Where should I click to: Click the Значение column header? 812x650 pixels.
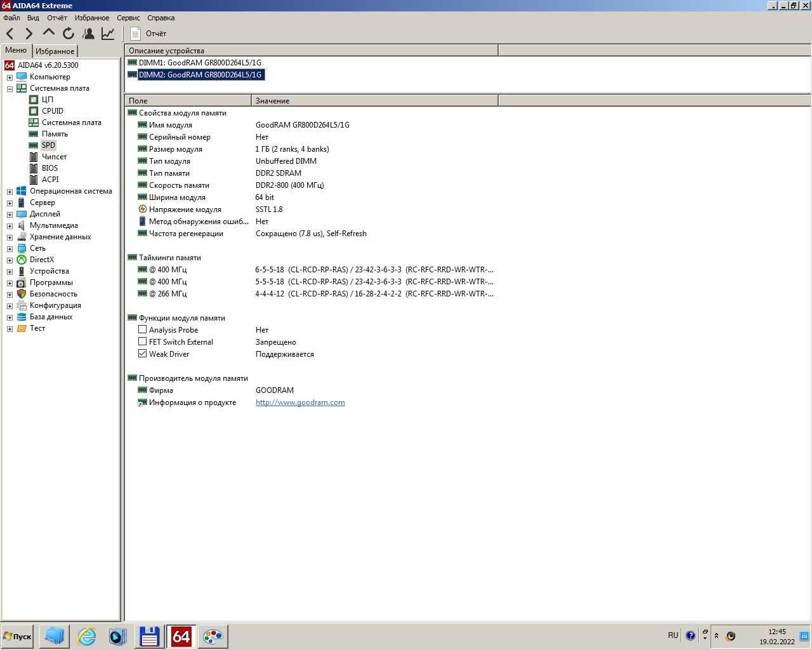pyautogui.click(x=374, y=101)
